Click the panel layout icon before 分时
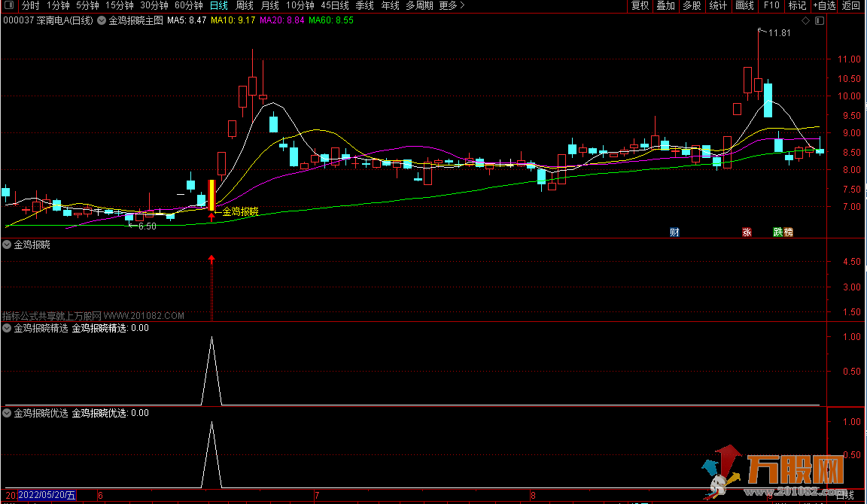This screenshot has height=504, width=867. coord(9,5)
